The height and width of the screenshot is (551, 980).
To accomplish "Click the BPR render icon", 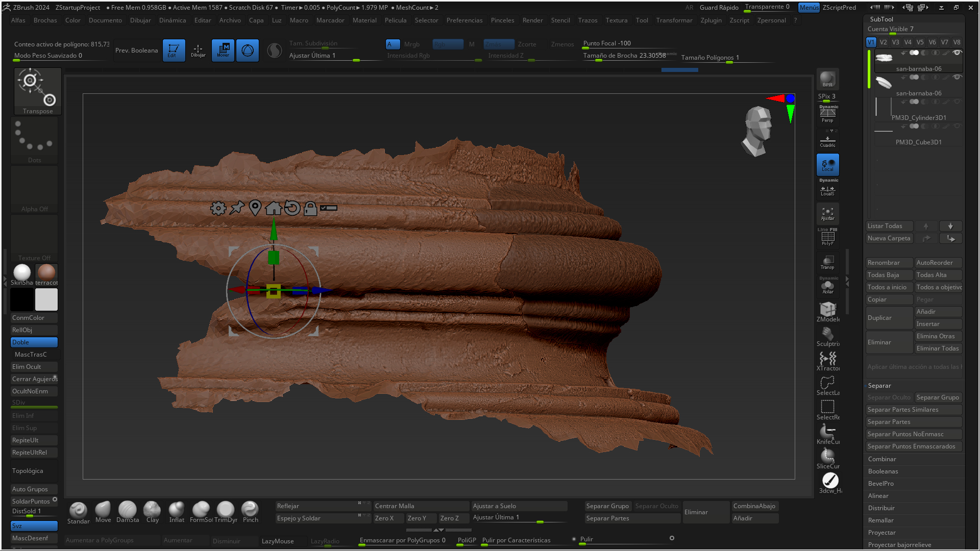I will (827, 79).
